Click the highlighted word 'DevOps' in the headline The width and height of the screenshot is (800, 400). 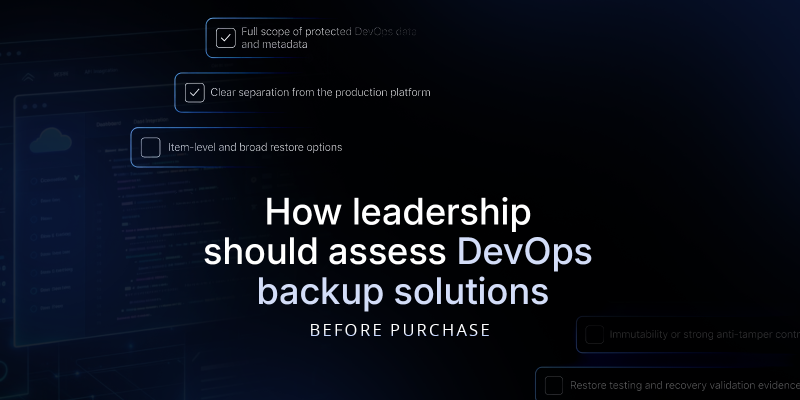click(524, 252)
